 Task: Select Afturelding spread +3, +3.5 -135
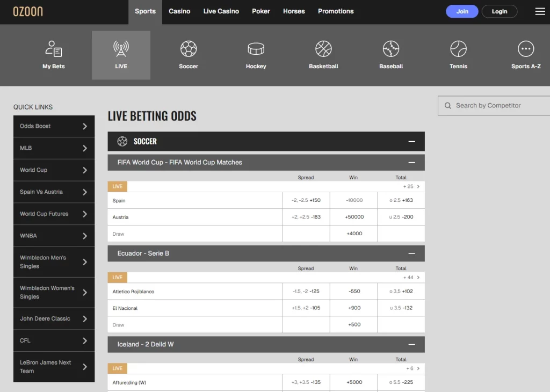[x=306, y=382]
